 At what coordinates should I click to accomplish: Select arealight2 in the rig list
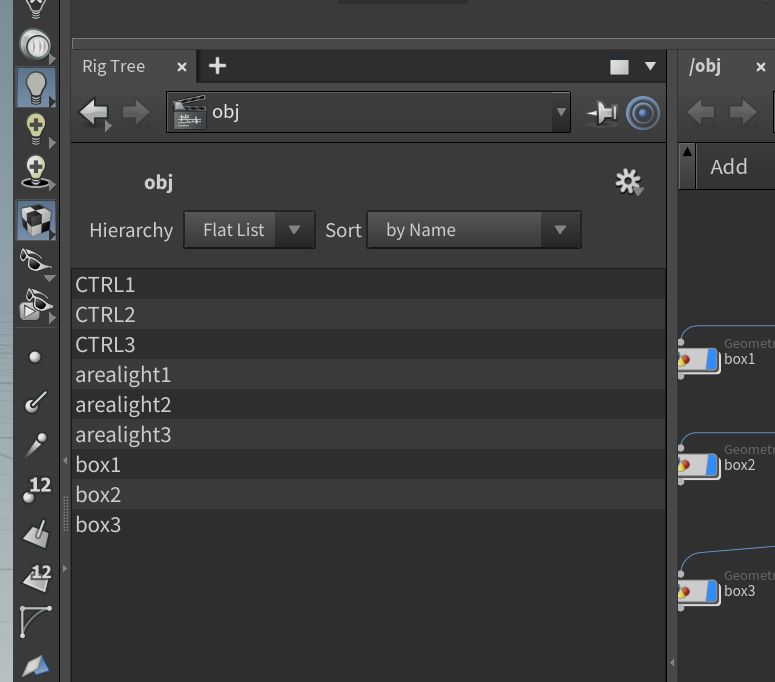click(x=368, y=405)
